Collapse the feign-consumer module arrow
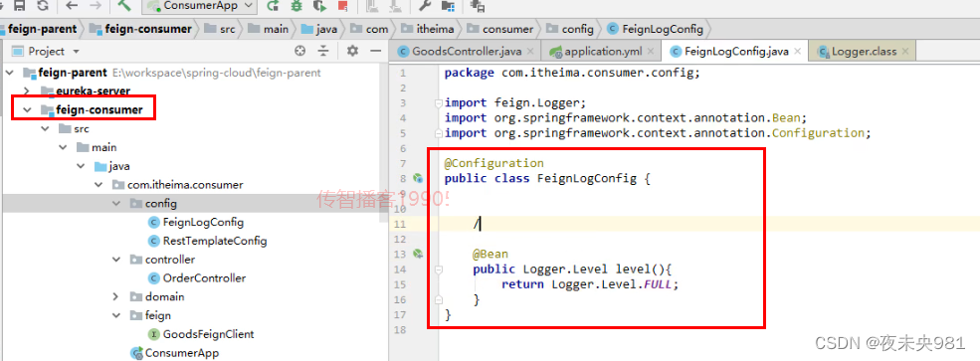Screen dimensions: 980x361 point(27,110)
